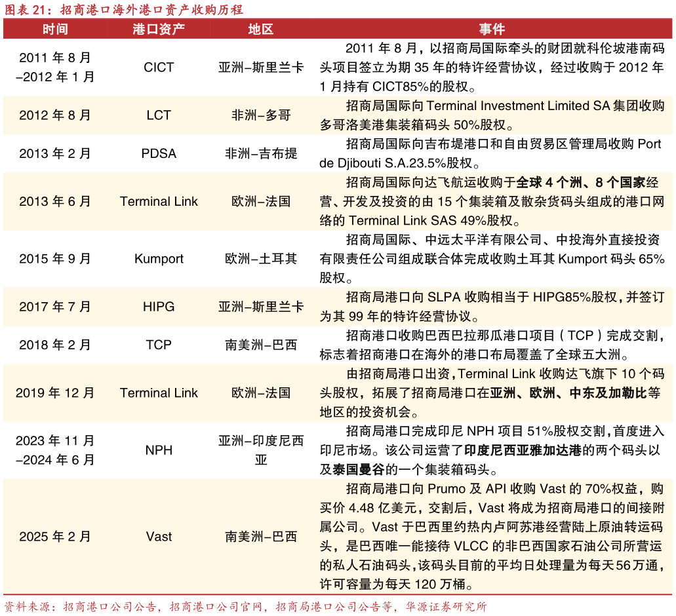
Task: Click the Vast asset name
Action: click(159, 536)
